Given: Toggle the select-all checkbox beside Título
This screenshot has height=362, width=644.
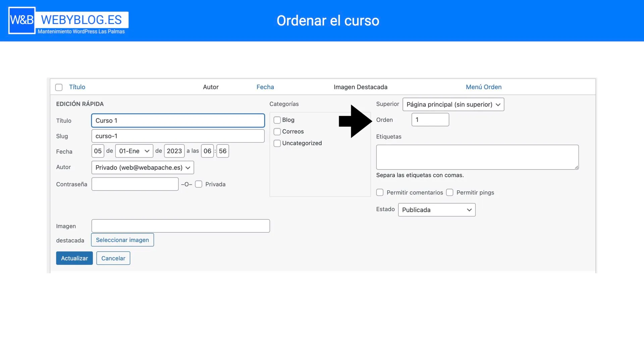Looking at the screenshot, I should coord(59,87).
